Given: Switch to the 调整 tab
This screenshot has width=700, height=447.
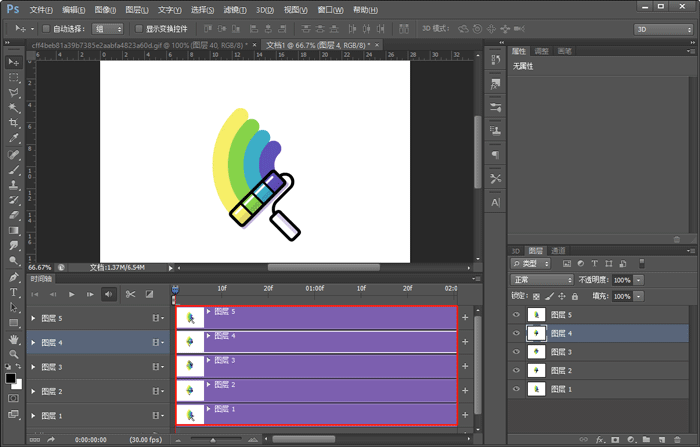Looking at the screenshot, I should click(x=542, y=51).
